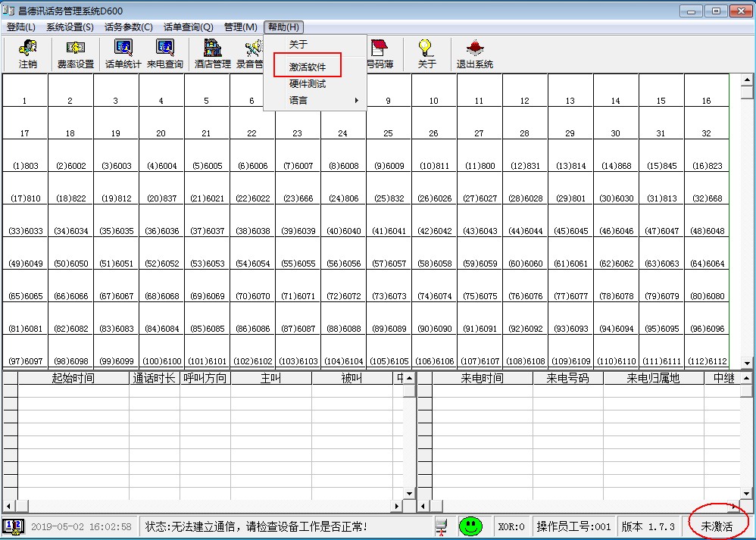This screenshot has width=756, height=540.
Task: Select 激活软件 in the Help menu
Action: 308,67
